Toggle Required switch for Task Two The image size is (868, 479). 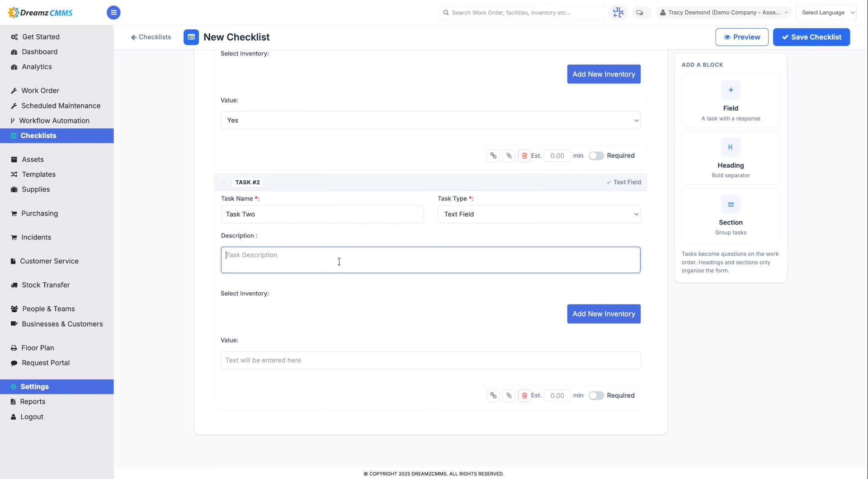coord(596,395)
